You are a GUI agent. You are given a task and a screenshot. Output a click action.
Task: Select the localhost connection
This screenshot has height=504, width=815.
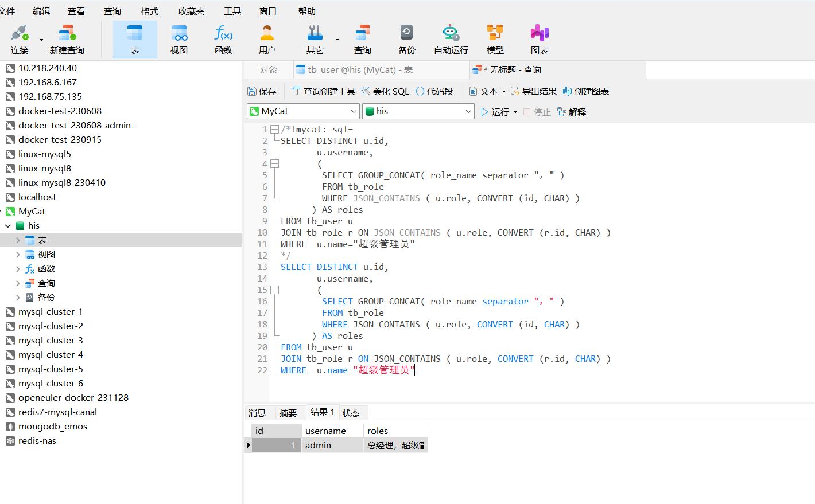point(37,197)
